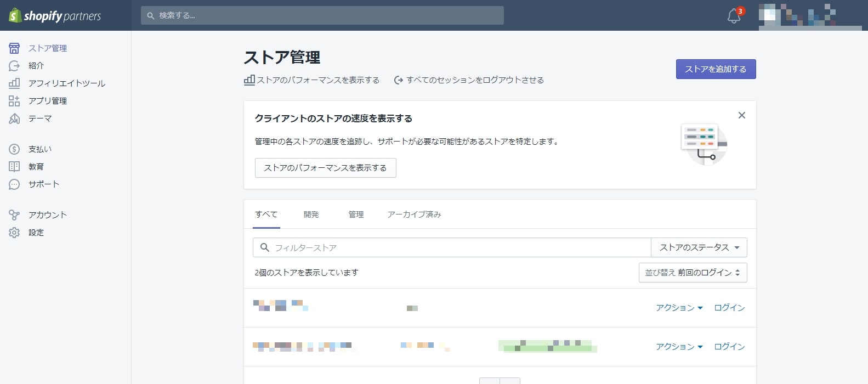Open the 並び替え sort dropdown
868x384 pixels.
[x=693, y=273]
